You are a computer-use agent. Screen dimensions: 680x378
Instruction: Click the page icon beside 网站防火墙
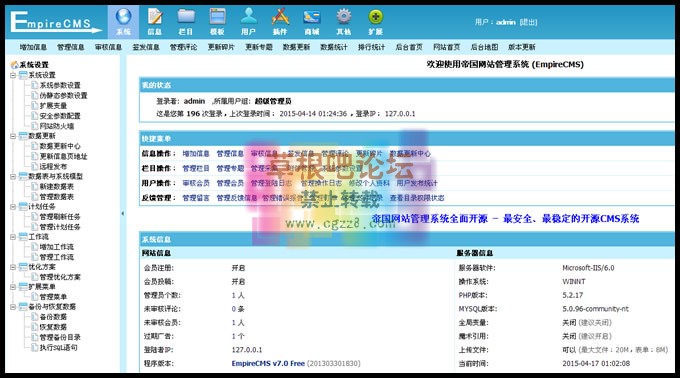(35, 126)
